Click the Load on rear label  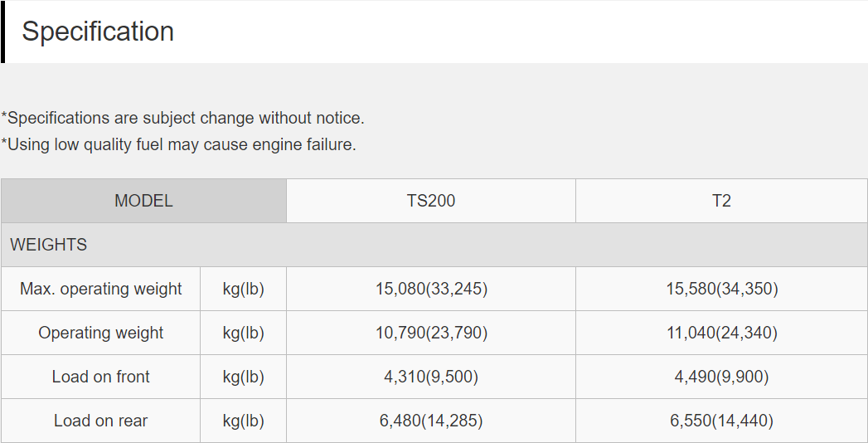click(101, 421)
